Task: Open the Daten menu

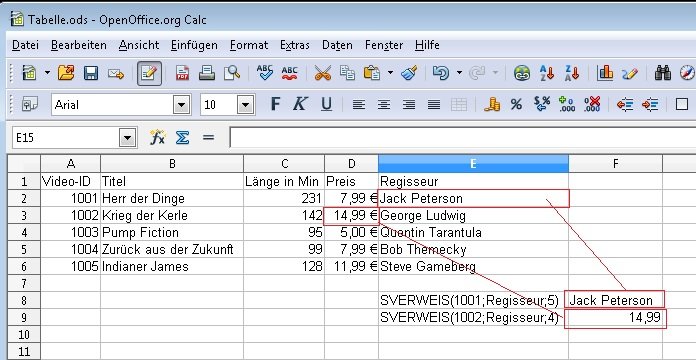Action: click(337, 45)
